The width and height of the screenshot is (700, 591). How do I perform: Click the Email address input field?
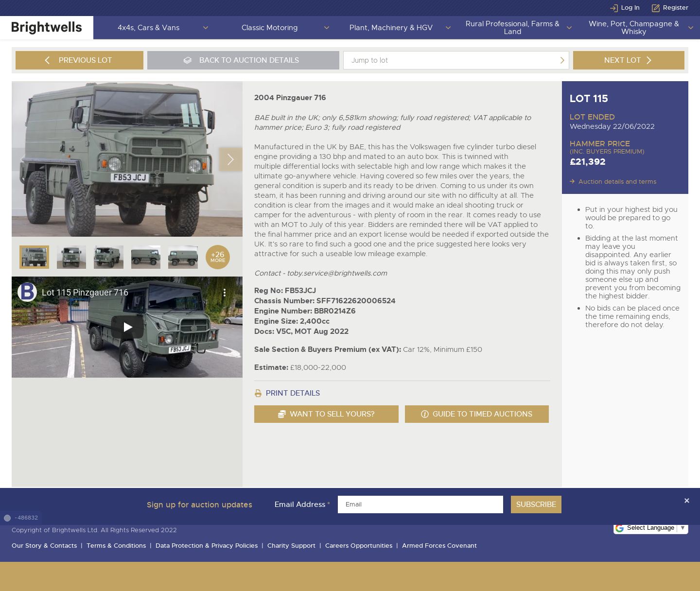click(420, 504)
